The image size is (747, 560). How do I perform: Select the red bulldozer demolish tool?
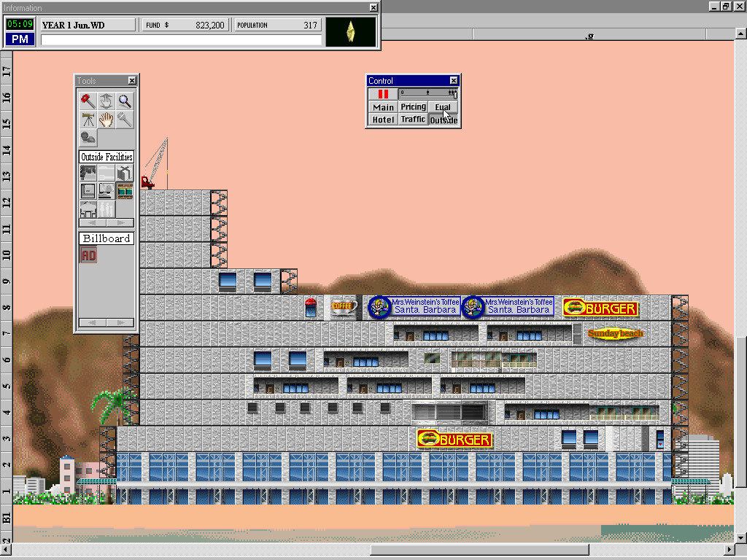(x=88, y=101)
